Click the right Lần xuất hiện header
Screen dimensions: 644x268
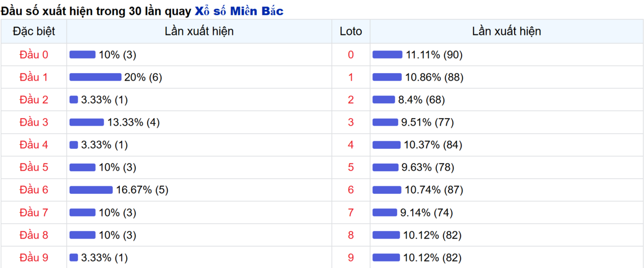point(507,32)
